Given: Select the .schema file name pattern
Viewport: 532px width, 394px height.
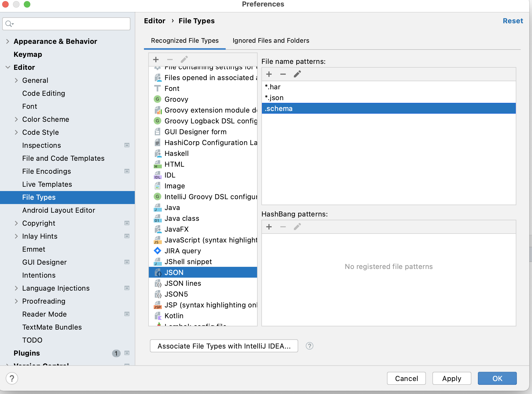Looking at the screenshot, I should coord(389,109).
